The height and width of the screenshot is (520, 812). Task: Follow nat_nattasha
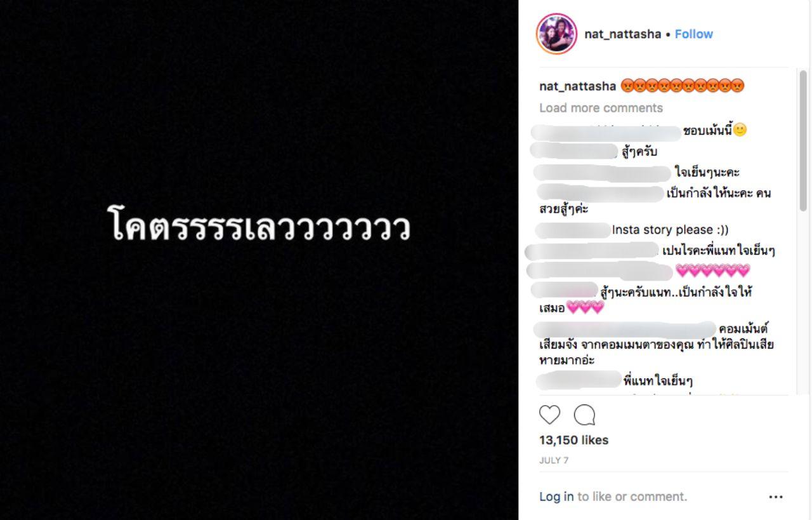(x=693, y=34)
